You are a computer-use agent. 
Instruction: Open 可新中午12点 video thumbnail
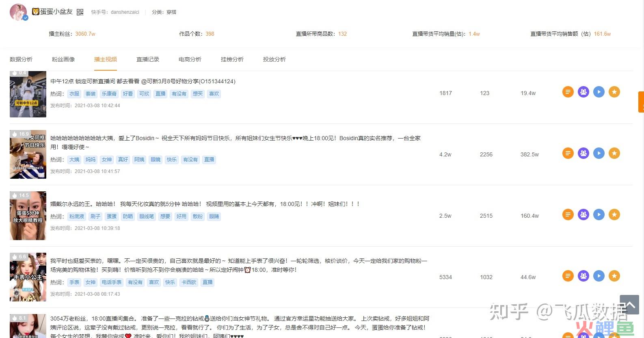(x=28, y=94)
